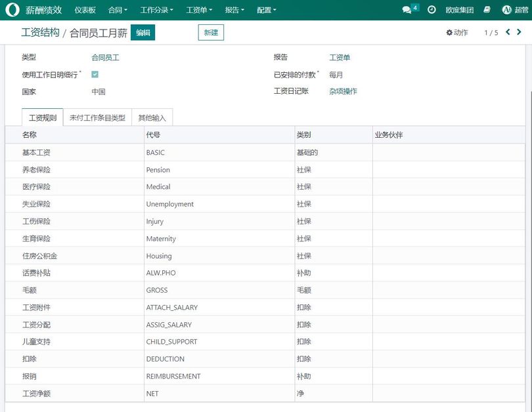The width and height of the screenshot is (532, 412).
Task: Open the conversations message icon
Action: [x=406, y=10]
